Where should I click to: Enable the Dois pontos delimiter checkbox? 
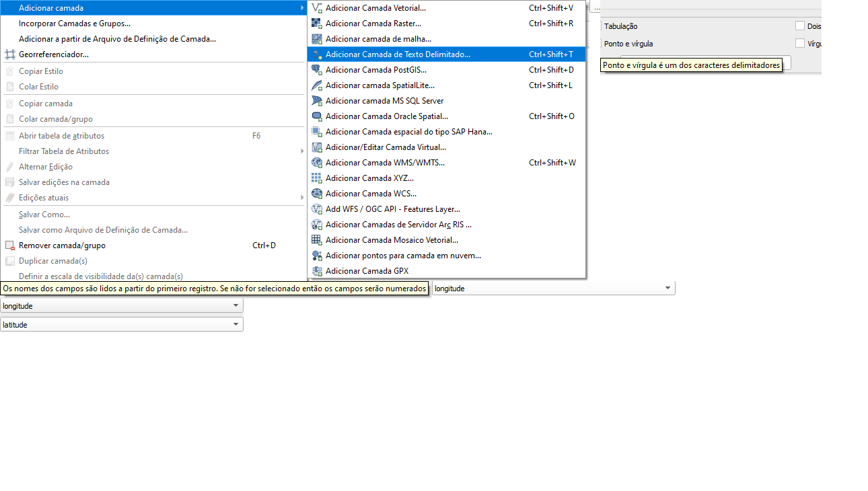pyautogui.click(x=800, y=26)
